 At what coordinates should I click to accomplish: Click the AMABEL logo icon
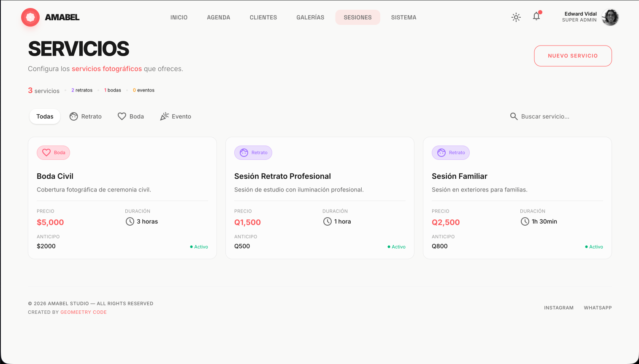30,17
